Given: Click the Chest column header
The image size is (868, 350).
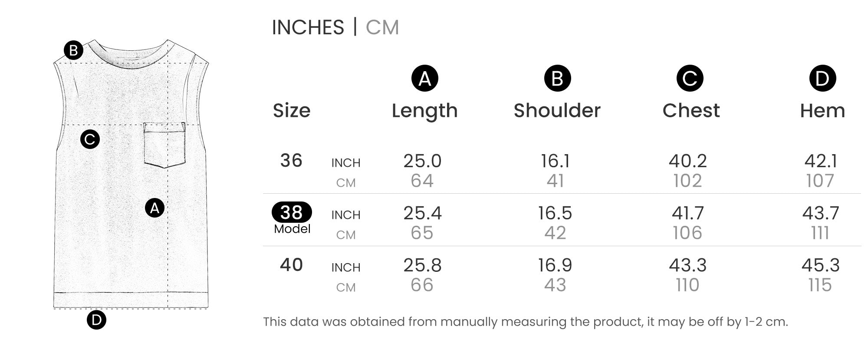Looking at the screenshot, I should click(x=691, y=111).
